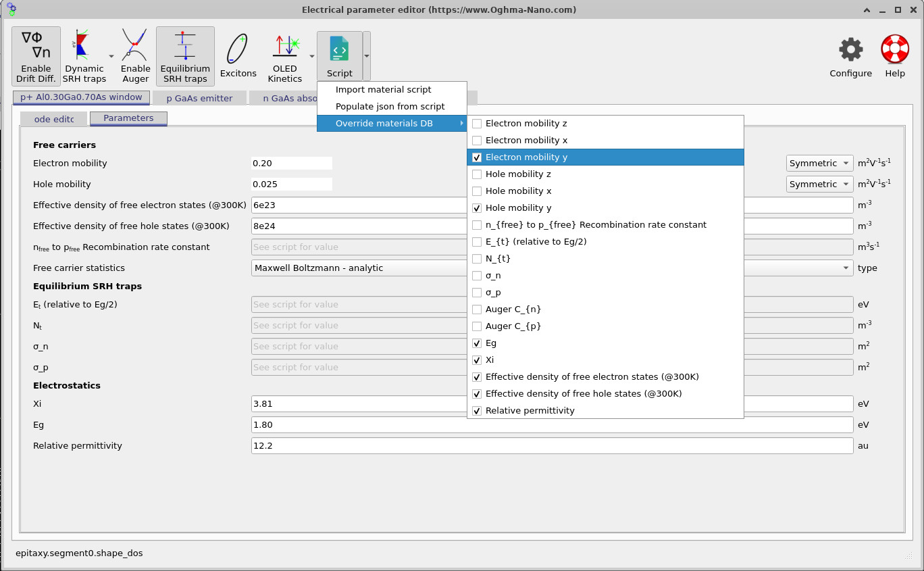Open Dynamic SRH traps tool
The image size is (924, 571).
click(x=84, y=56)
